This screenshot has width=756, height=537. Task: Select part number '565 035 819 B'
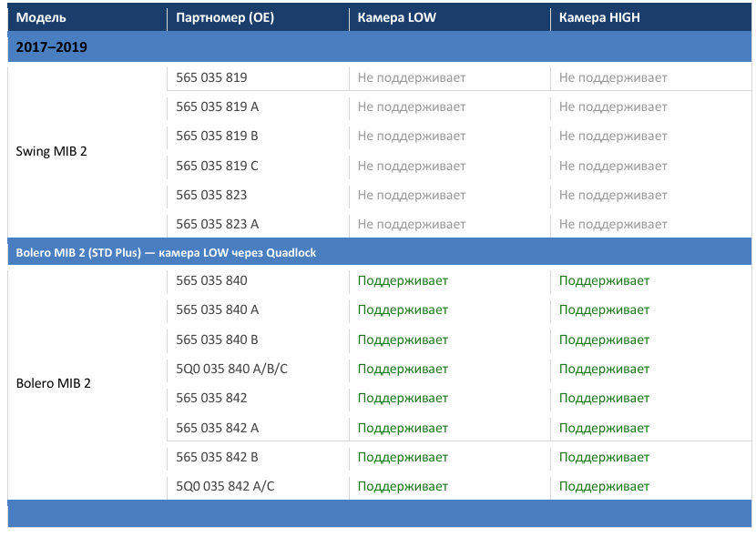pos(217,137)
